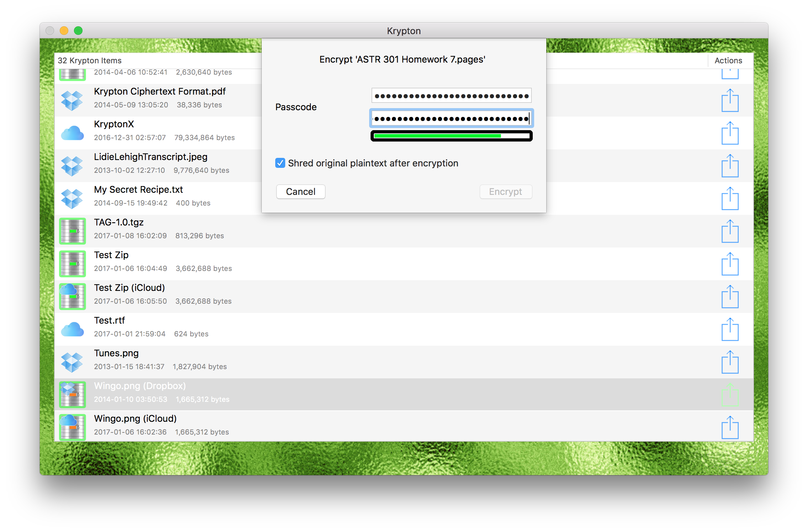Click encrypted vault icon for Test Zip
Viewport: 808px width, 532px height.
(73, 264)
